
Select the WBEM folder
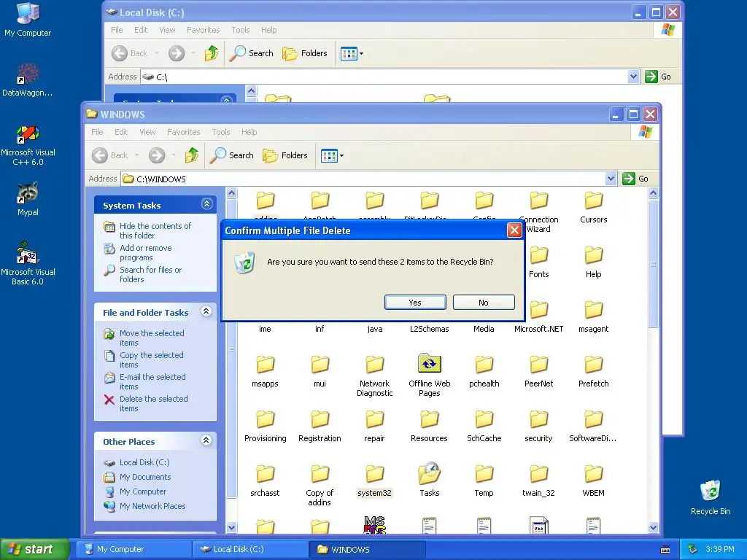pyautogui.click(x=593, y=480)
